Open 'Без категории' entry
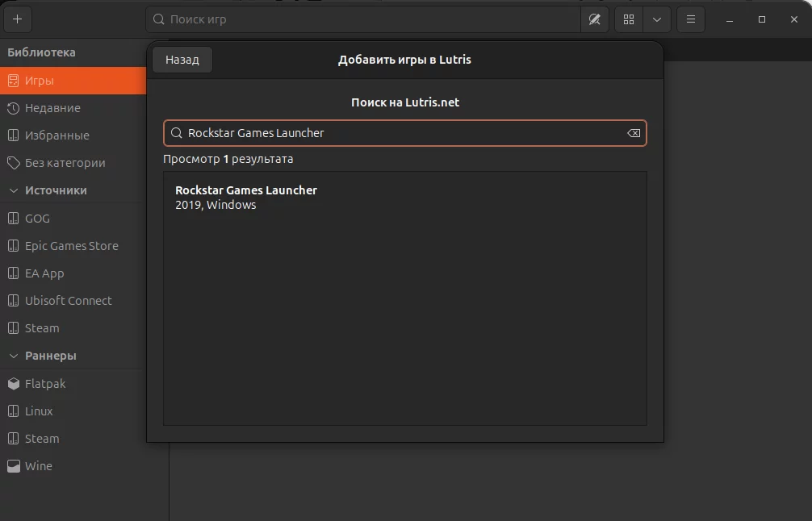 pyautogui.click(x=73, y=163)
